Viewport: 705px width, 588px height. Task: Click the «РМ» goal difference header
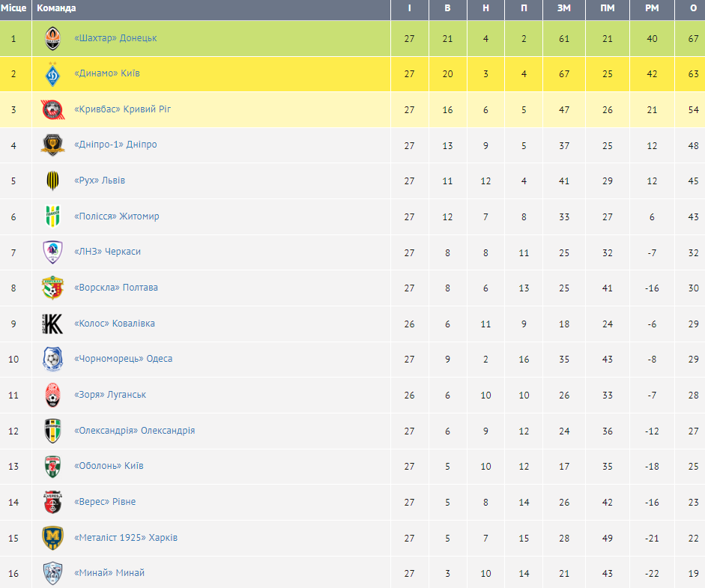click(652, 8)
